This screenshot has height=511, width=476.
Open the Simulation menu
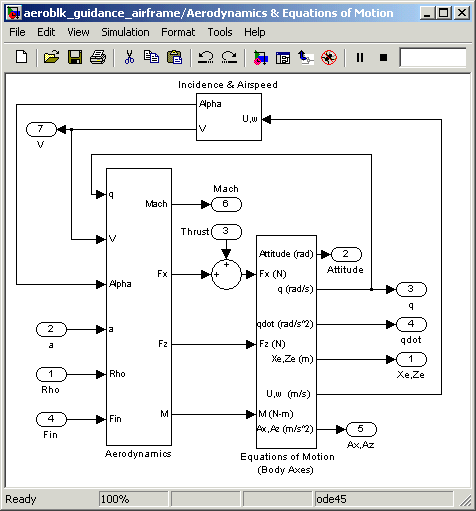[125, 32]
